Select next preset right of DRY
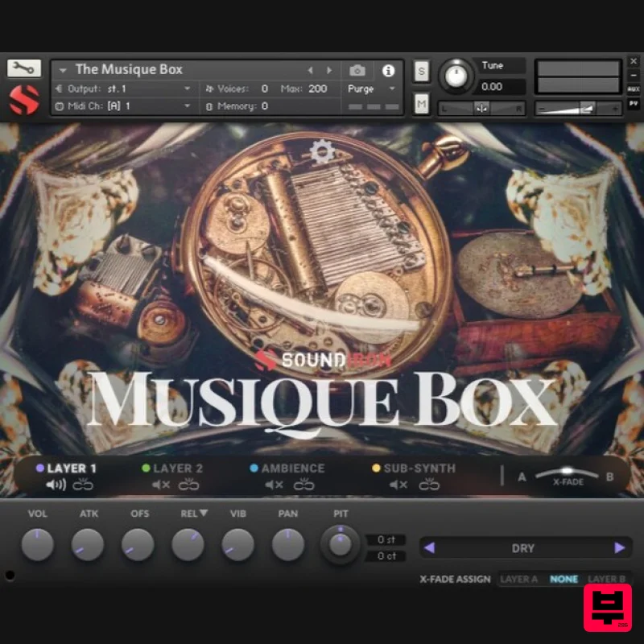Screen dimensions: 644x644 pos(619,548)
